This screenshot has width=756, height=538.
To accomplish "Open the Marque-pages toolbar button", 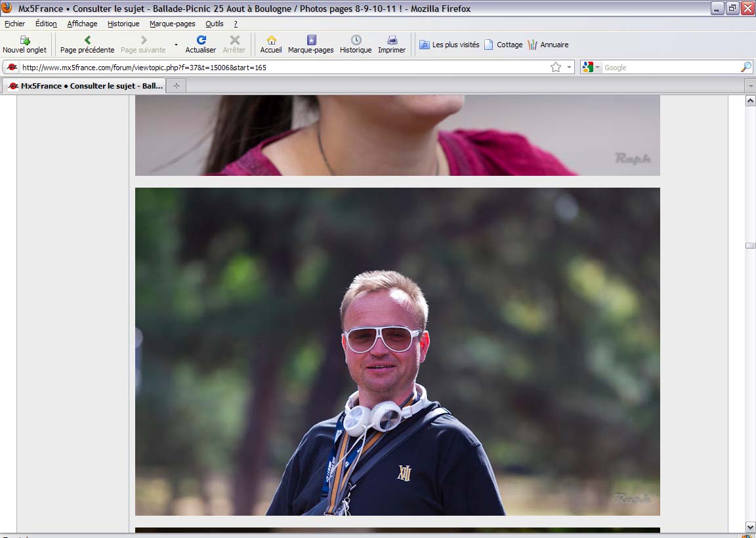I will (x=311, y=45).
